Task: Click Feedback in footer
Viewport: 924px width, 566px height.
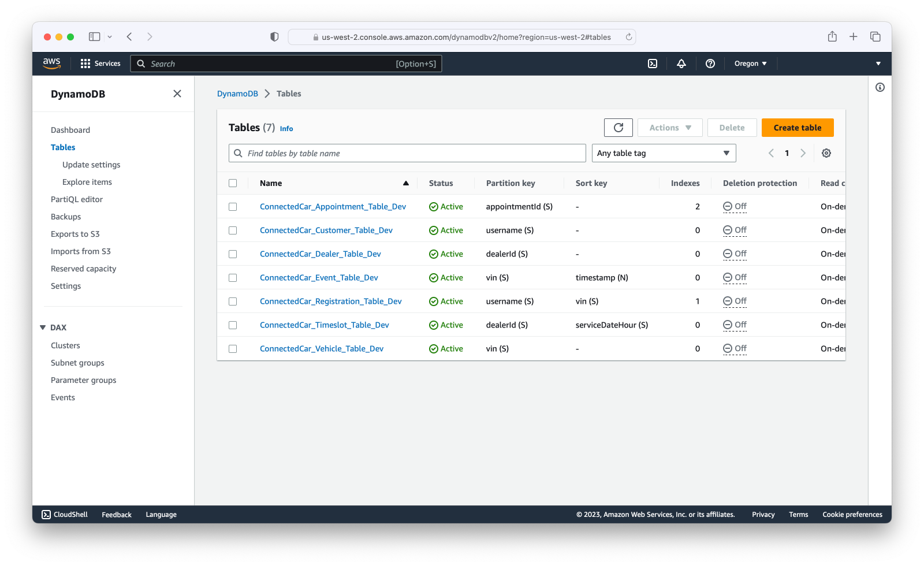Action: pos(117,515)
